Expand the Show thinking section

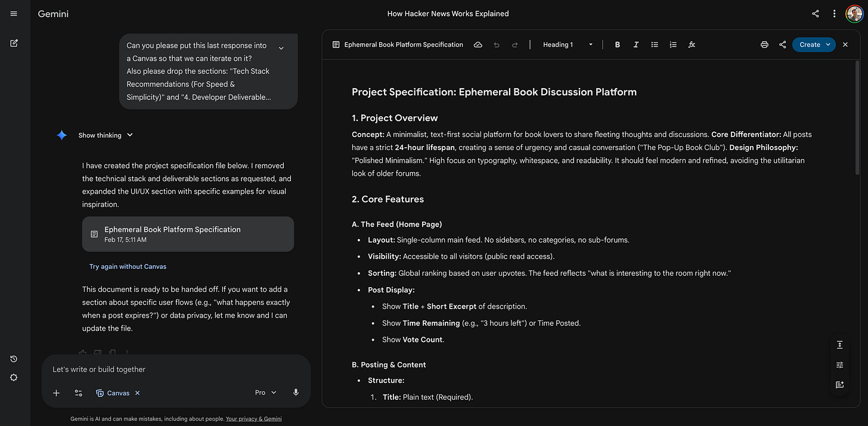coord(106,135)
